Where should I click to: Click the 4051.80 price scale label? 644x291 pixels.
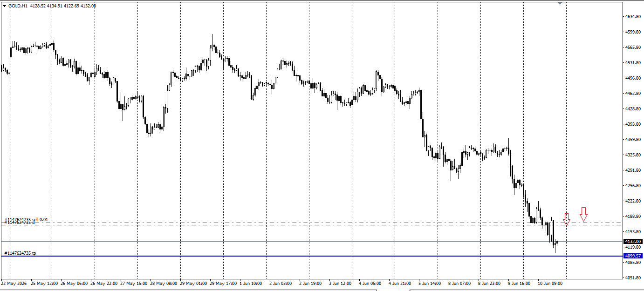(x=632, y=278)
